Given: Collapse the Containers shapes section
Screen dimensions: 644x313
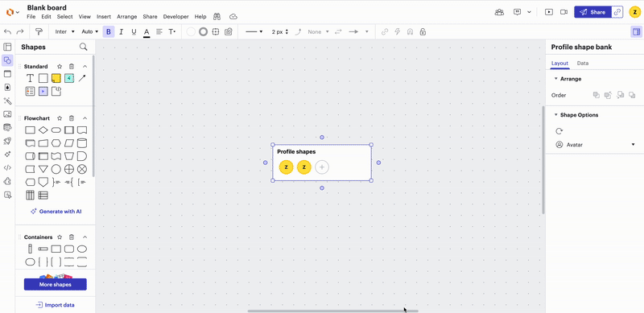Looking at the screenshot, I should (85, 237).
